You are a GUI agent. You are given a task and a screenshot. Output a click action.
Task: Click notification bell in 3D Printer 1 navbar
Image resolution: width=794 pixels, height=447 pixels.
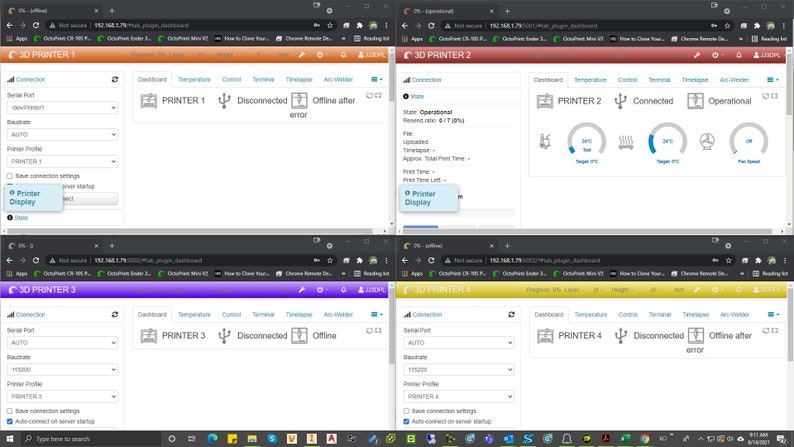click(343, 55)
